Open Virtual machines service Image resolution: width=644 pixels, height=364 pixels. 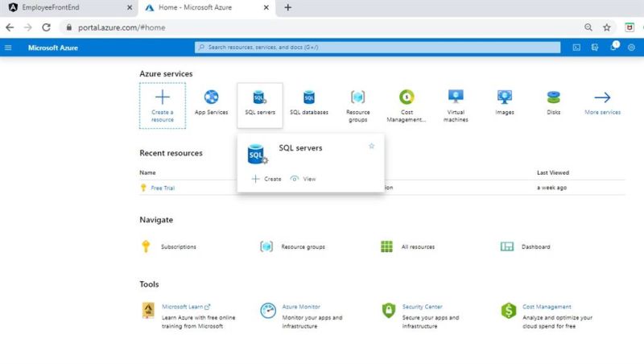pyautogui.click(x=456, y=106)
